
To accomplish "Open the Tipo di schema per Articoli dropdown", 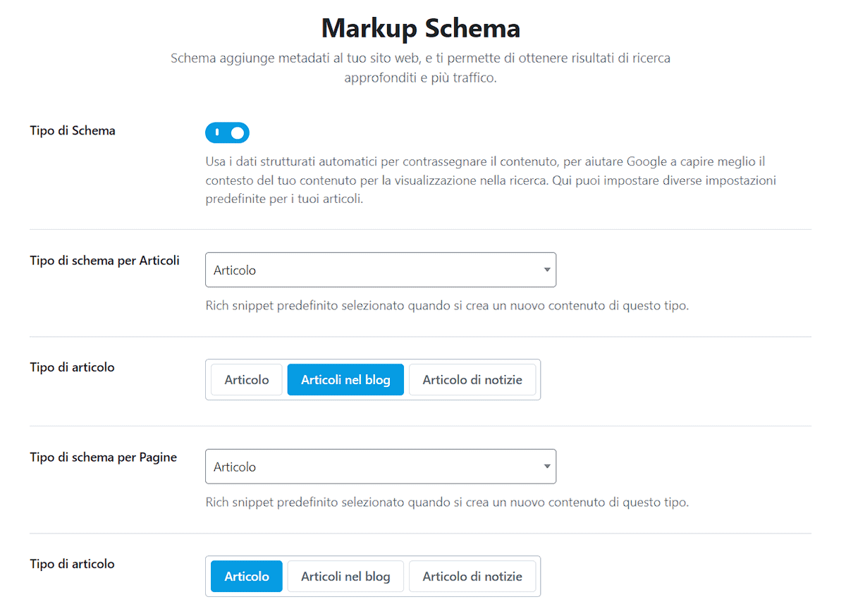I will 381,269.
